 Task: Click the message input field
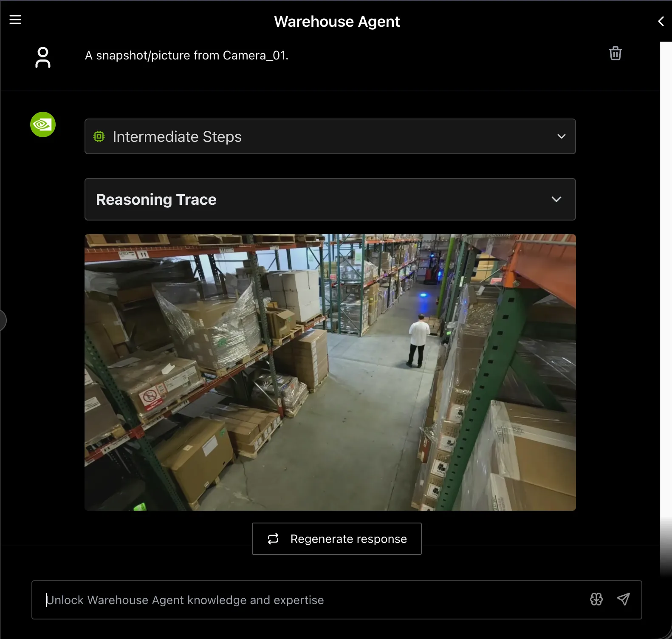pos(337,600)
